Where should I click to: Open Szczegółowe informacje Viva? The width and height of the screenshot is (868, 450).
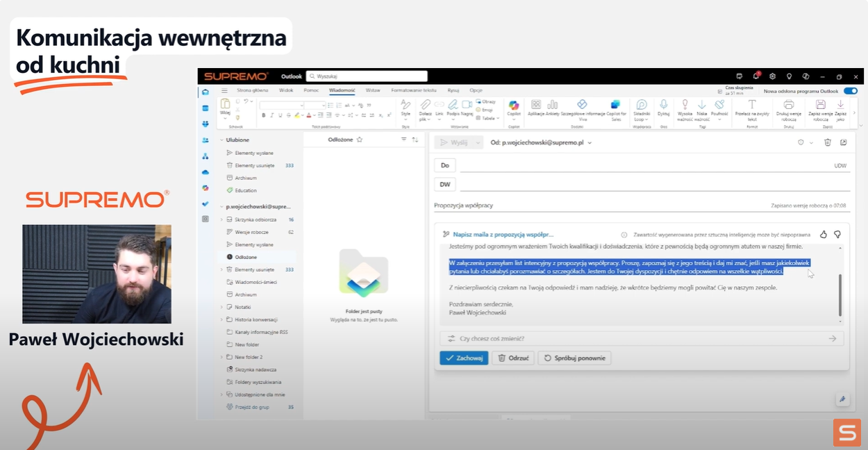583,110
